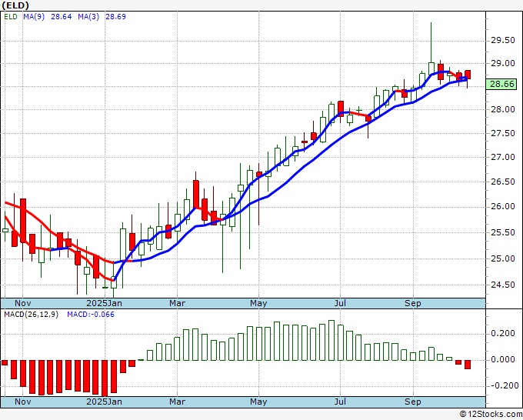Click the May label on MACD axis

click(258, 402)
